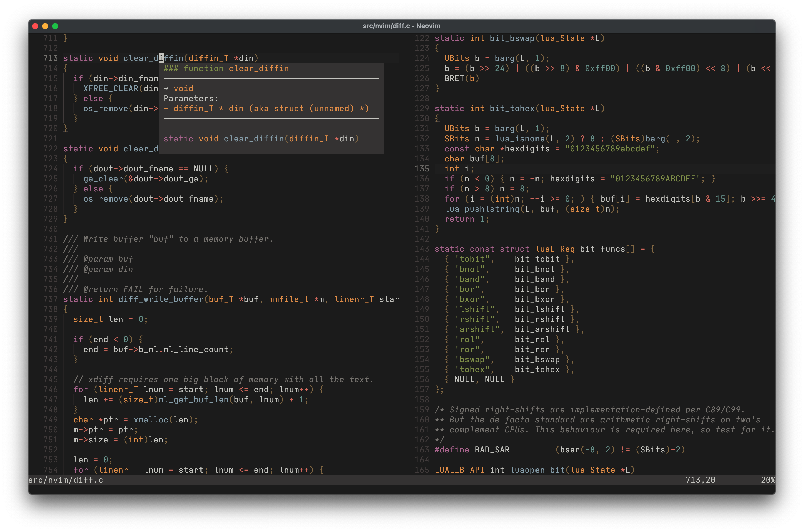
Task: Click '@param din' comment on line 734
Action: pyautogui.click(x=108, y=269)
